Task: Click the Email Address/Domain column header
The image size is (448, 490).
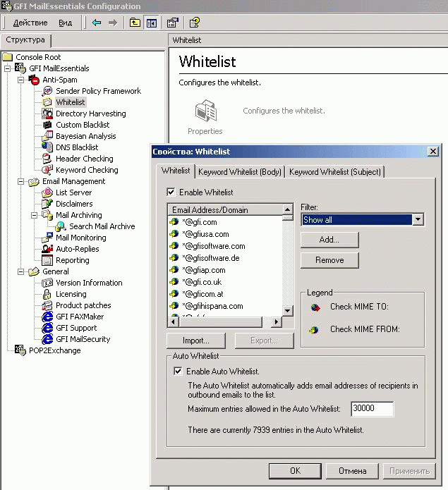Action: click(225, 209)
